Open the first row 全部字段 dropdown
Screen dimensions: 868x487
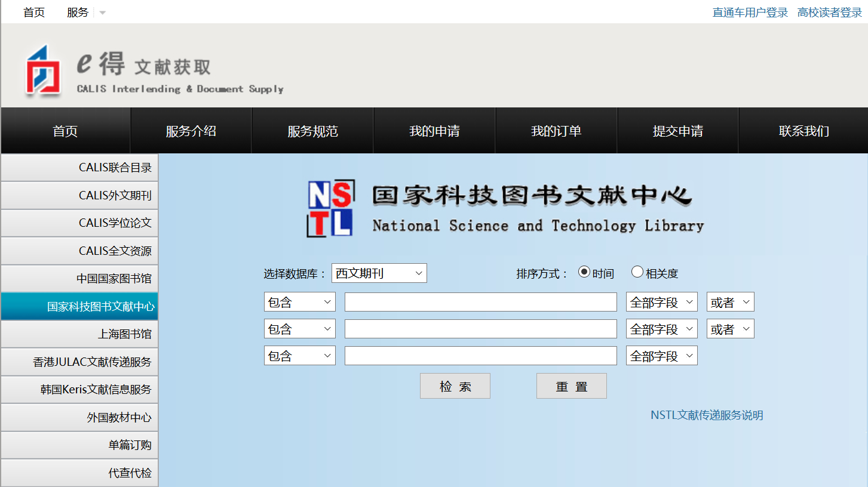click(661, 302)
